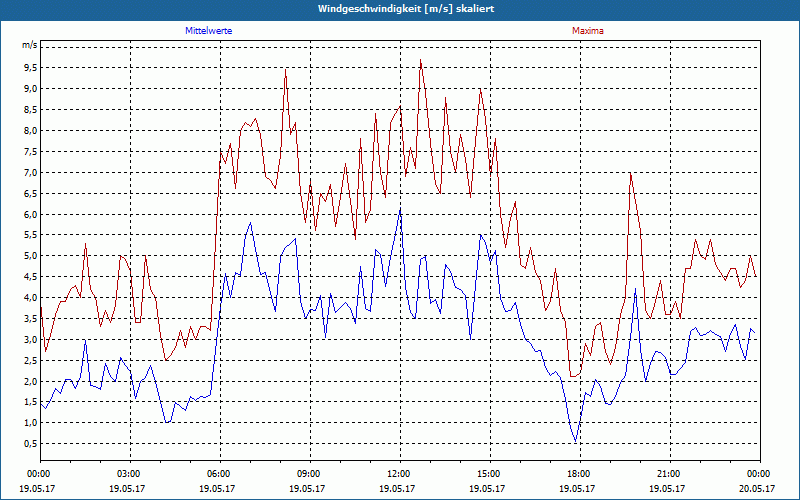Click the 09:00 time label
The height and width of the screenshot is (500, 800).
[310, 474]
